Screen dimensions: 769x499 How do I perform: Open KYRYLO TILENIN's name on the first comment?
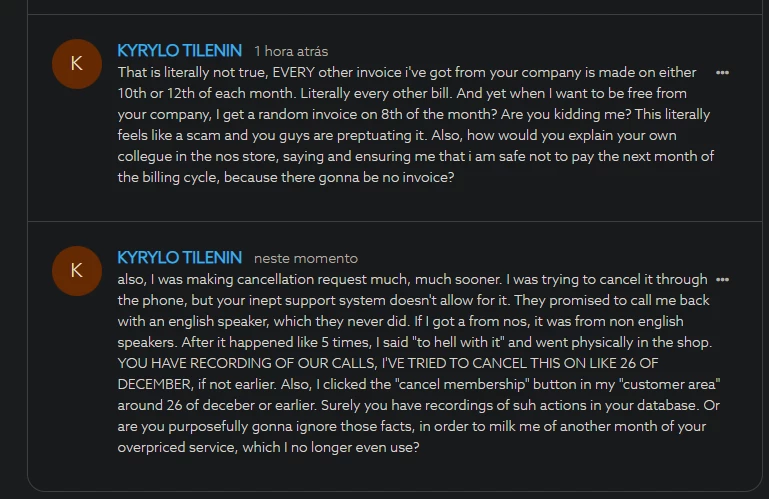pos(180,50)
